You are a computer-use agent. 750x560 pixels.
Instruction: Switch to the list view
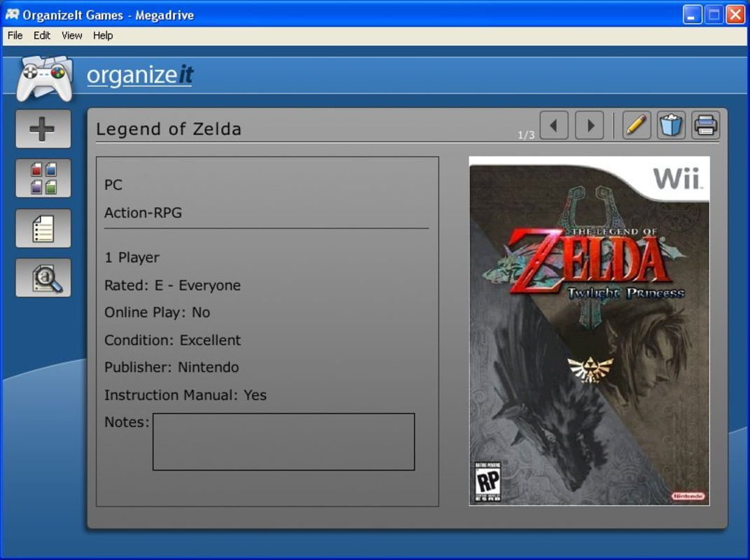pos(43,227)
